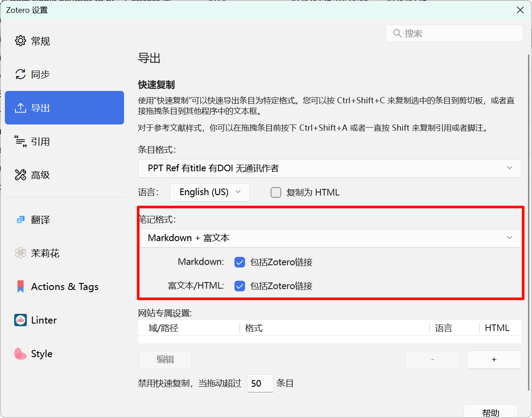Image resolution: width=532 pixels, height=418 pixels.
Task: Switch to the 同步 settings pane
Action: (x=64, y=74)
